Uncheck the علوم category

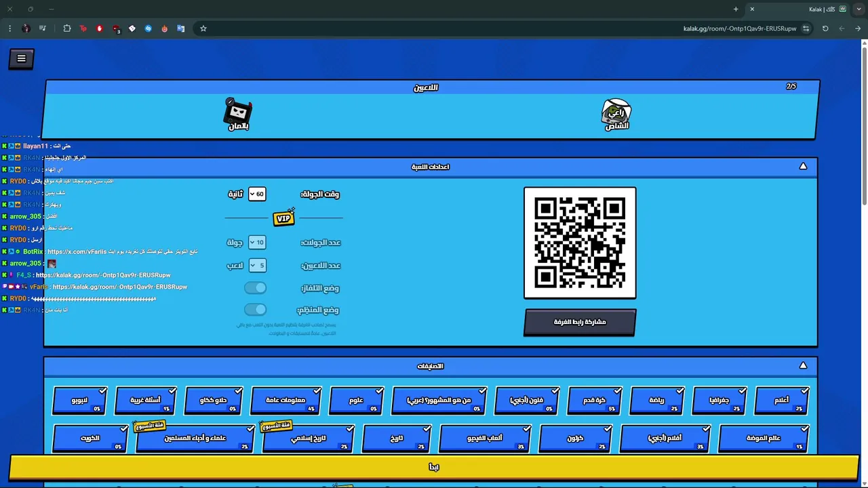click(x=356, y=401)
